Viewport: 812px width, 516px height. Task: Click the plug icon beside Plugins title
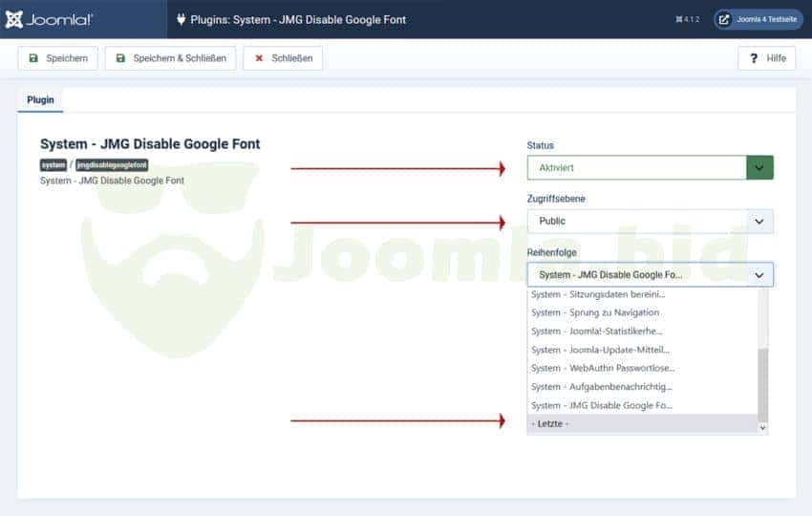[x=181, y=20]
